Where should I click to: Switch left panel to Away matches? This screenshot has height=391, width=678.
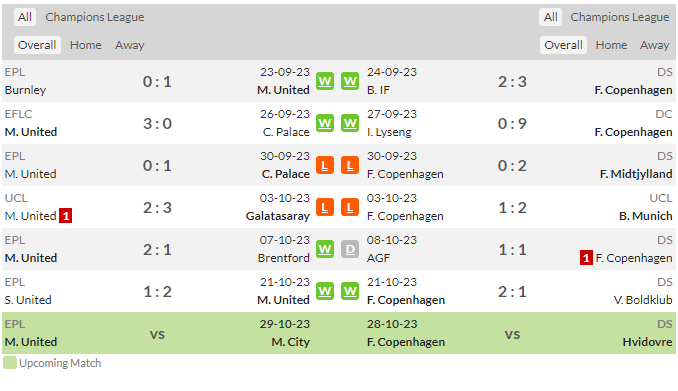click(x=129, y=45)
